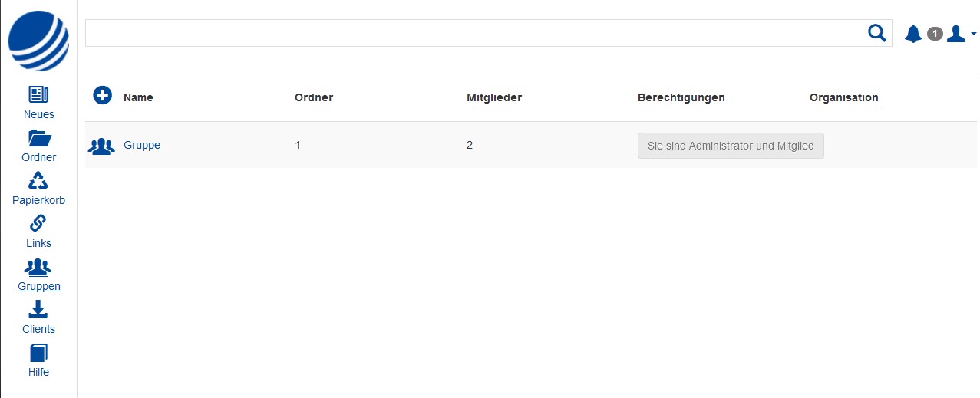Click the Papierkorb label in sidebar
Viewport: 980px width, 398px height.
pyautogui.click(x=38, y=200)
